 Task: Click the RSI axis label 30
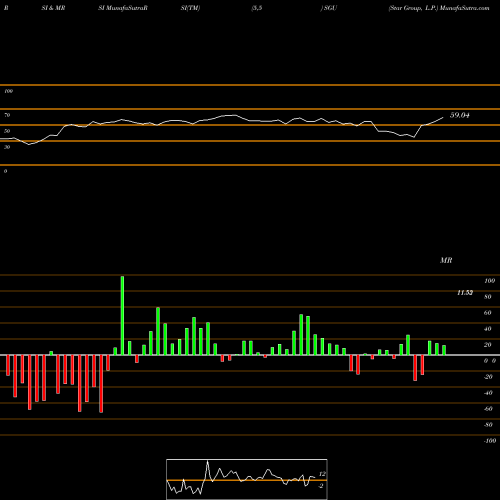coord(7,147)
